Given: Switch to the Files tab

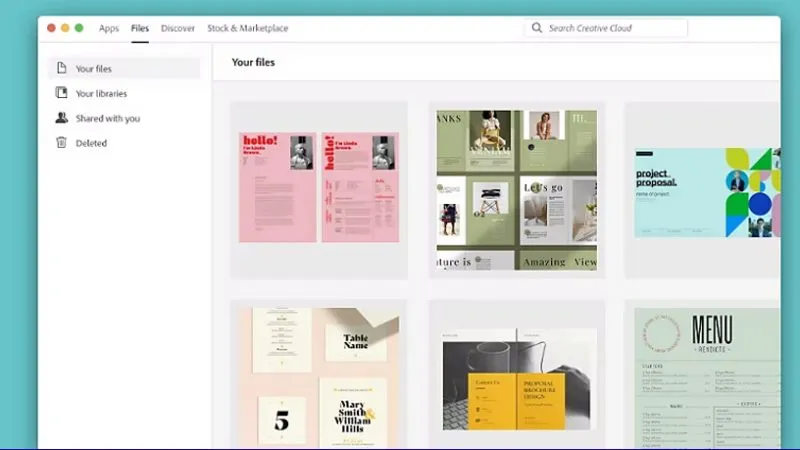Looking at the screenshot, I should pos(140,28).
